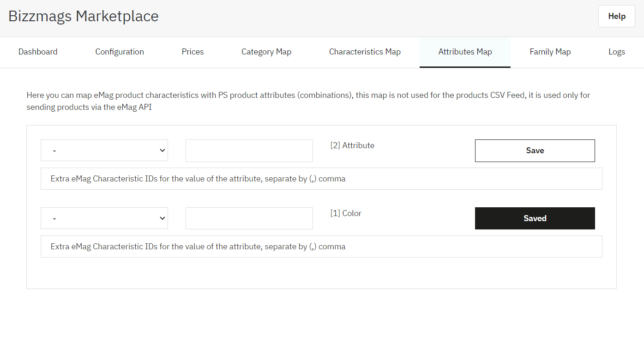Expand the dropdown for [2] Attribute row
Screen dimensions: 644x349
(x=104, y=150)
